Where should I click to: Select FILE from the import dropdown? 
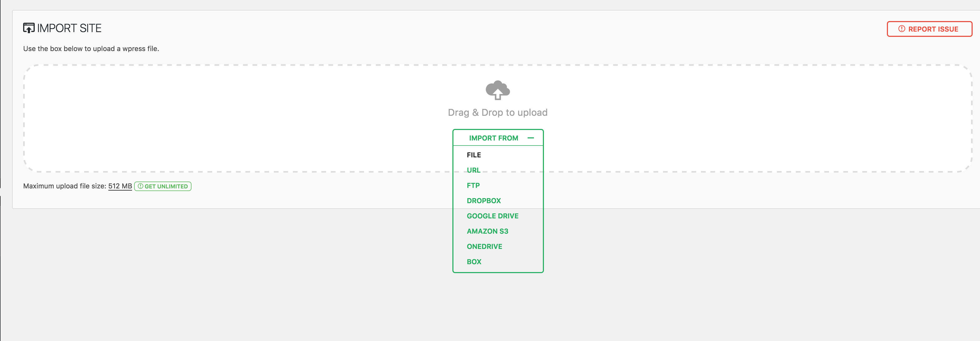474,154
